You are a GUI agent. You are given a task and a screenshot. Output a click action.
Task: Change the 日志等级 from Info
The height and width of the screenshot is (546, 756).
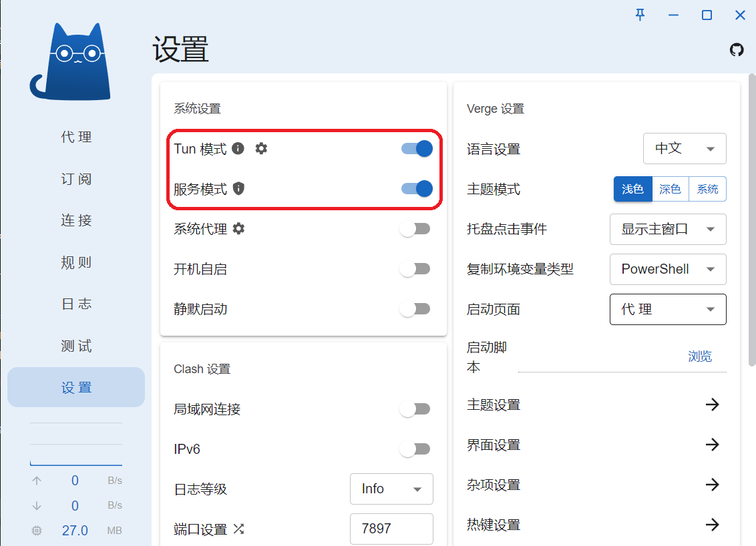[391, 489]
